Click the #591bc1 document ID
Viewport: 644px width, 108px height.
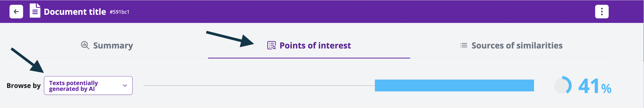[119, 12]
